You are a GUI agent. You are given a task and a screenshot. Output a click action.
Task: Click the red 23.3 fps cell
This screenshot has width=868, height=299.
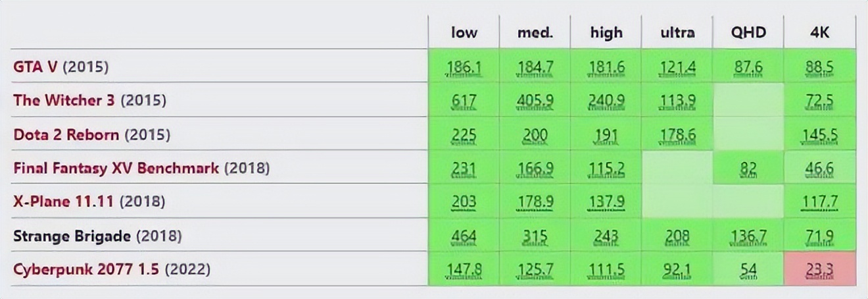(x=819, y=269)
